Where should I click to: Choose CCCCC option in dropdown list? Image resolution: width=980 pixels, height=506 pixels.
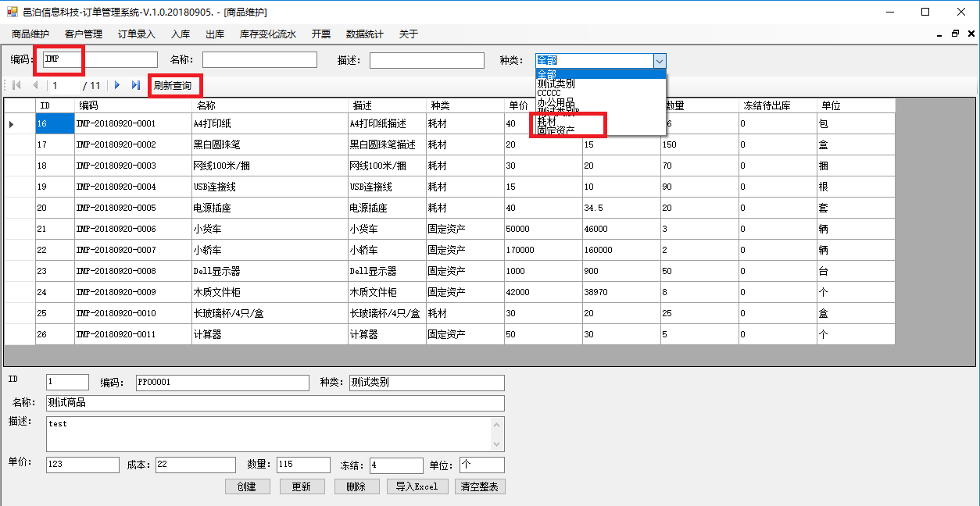coord(600,93)
